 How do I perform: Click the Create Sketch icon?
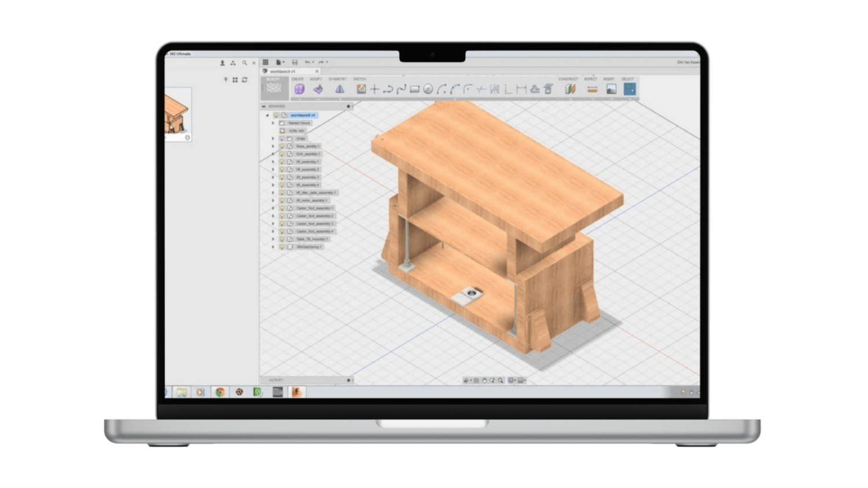point(361,89)
